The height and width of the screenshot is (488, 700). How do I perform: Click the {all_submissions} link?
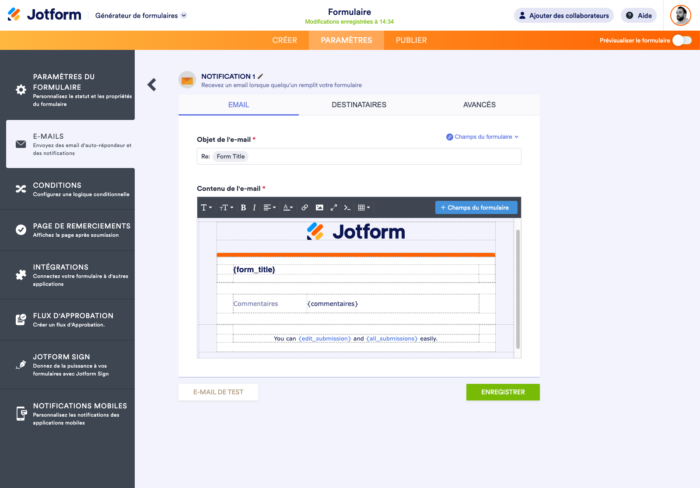click(392, 339)
